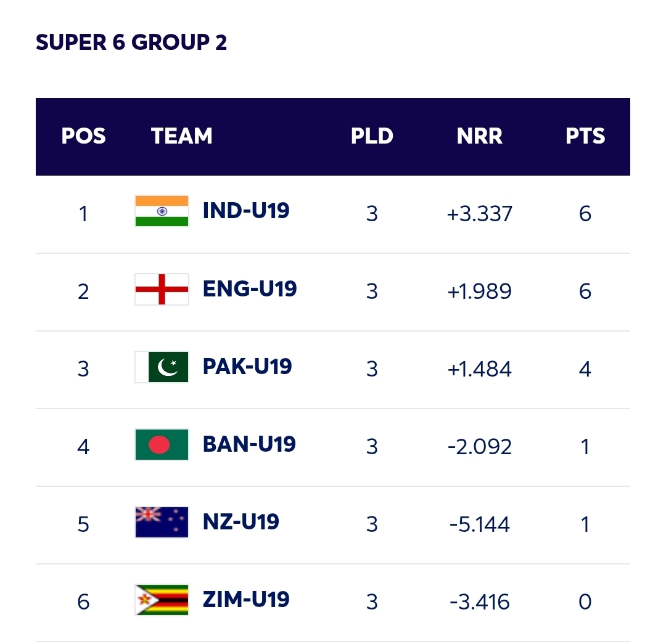Open the ENG-U19 team link
Viewport: 666px width, 644px height.
[x=250, y=289]
